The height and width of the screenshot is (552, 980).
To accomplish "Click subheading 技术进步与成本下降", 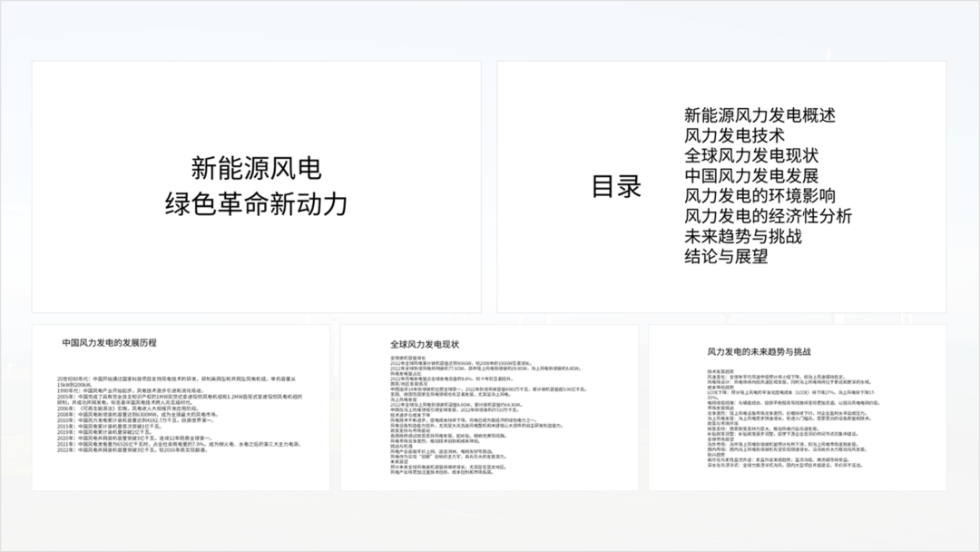I will [x=410, y=415].
